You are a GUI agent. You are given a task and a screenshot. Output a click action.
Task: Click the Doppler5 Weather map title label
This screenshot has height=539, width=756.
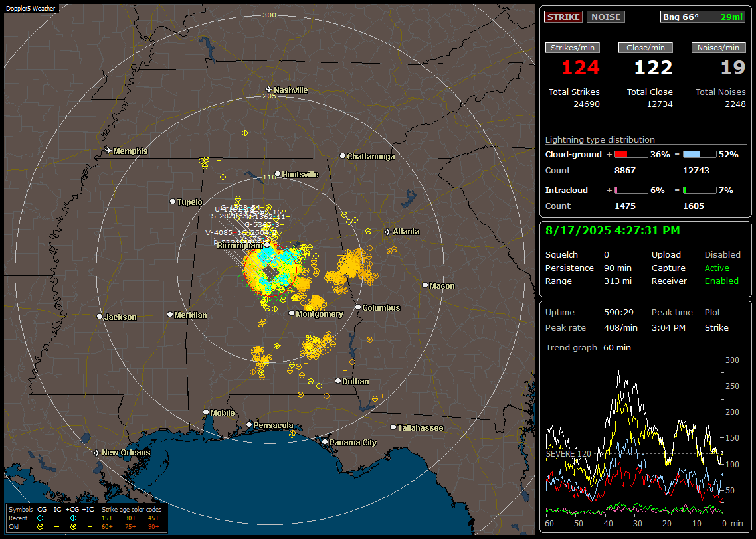coord(31,9)
